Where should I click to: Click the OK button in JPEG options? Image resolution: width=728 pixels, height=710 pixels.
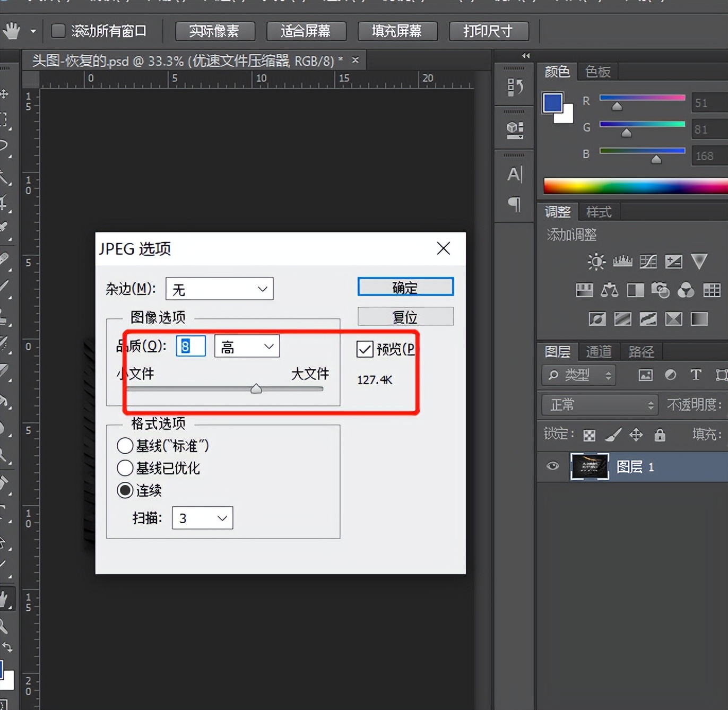point(405,287)
